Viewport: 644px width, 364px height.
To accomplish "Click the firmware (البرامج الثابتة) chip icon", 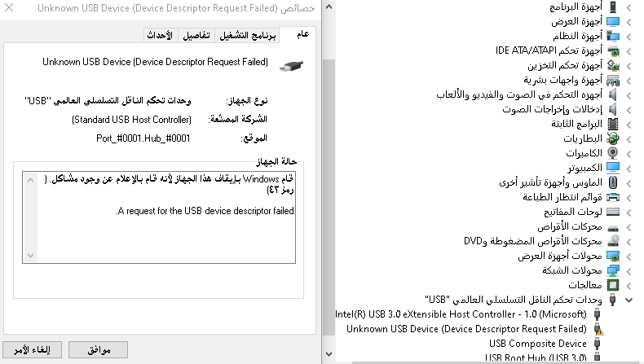I will (x=613, y=124).
